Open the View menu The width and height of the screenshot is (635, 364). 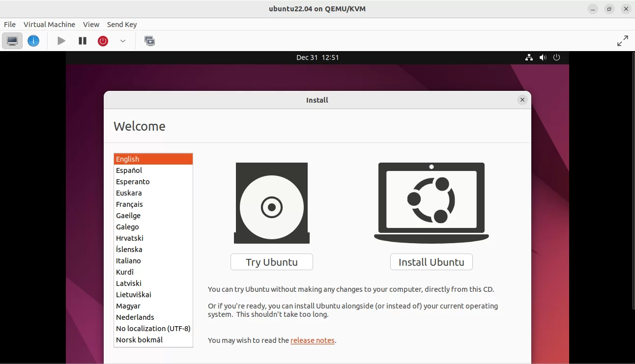pos(91,25)
